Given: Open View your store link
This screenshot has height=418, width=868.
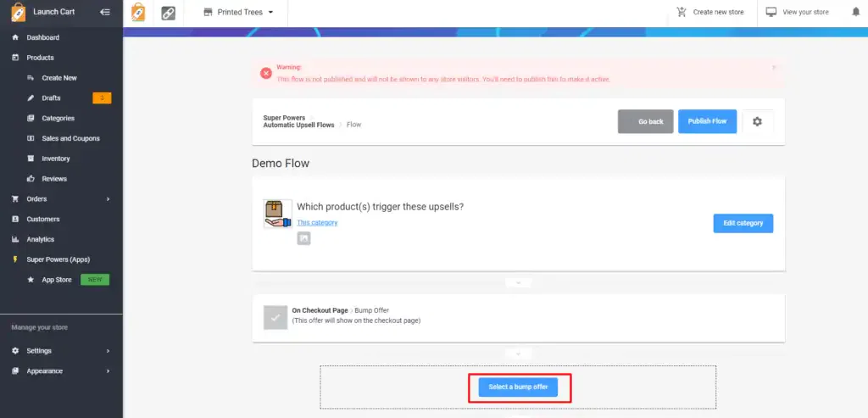Looking at the screenshot, I should click(805, 12).
